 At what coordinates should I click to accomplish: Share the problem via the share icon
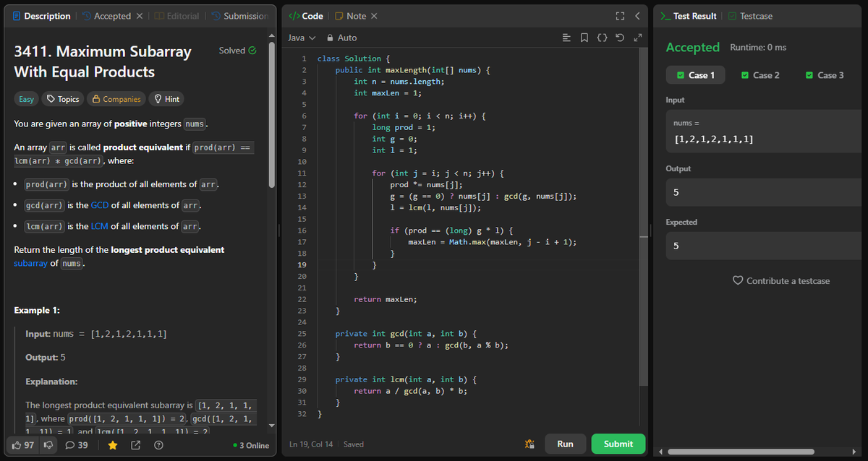click(x=136, y=444)
